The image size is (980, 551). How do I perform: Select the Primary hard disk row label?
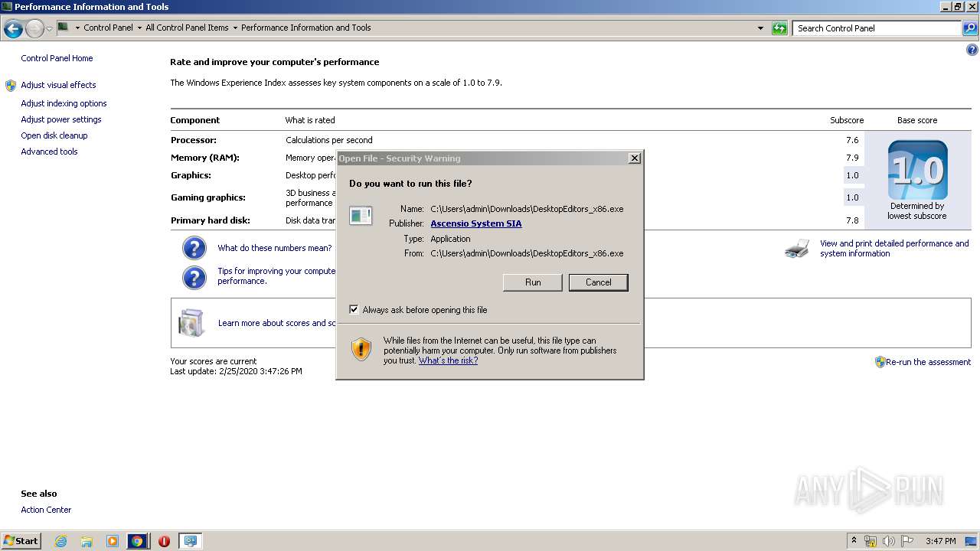211,220
